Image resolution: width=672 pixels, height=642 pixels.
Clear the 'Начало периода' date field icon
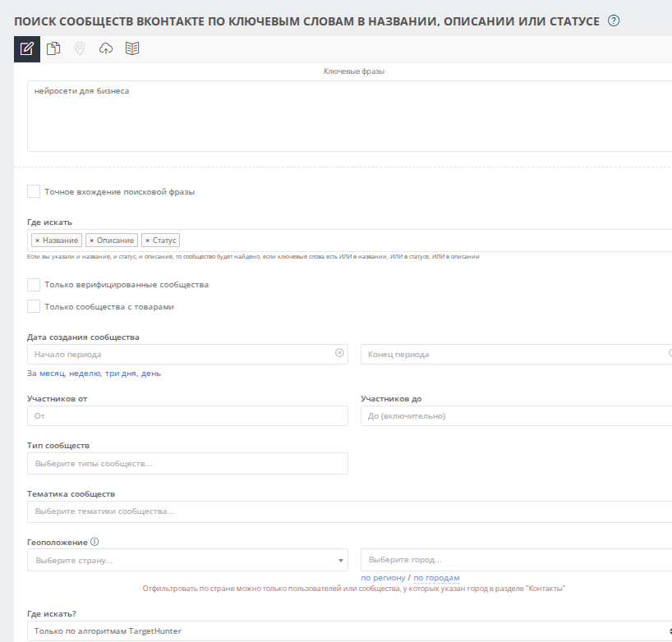[x=339, y=353]
